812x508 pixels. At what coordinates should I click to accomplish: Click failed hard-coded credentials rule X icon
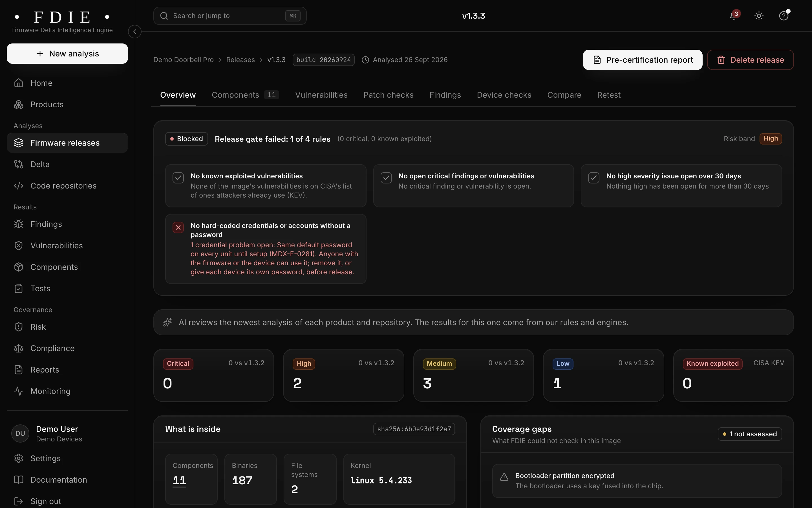pyautogui.click(x=178, y=227)
